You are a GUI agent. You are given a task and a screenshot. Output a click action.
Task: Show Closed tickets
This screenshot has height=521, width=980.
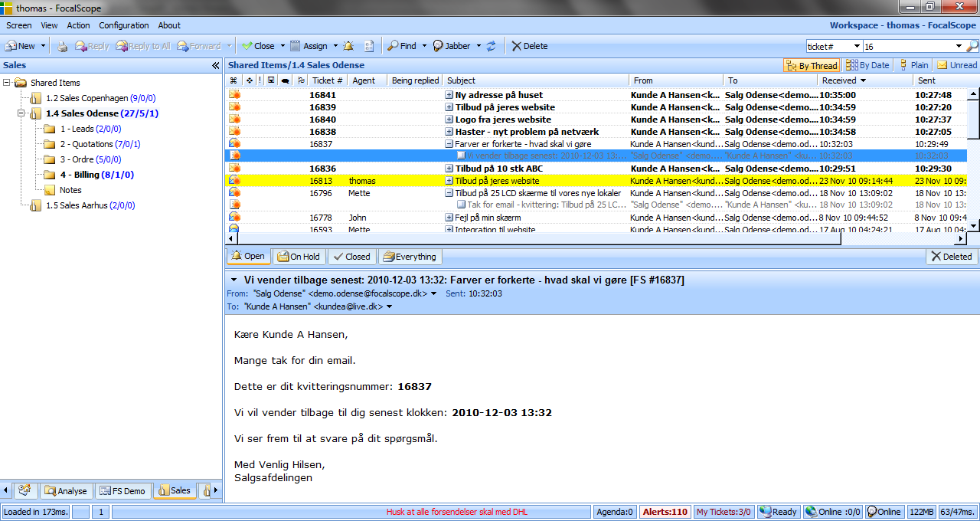[x=351, y=257]
